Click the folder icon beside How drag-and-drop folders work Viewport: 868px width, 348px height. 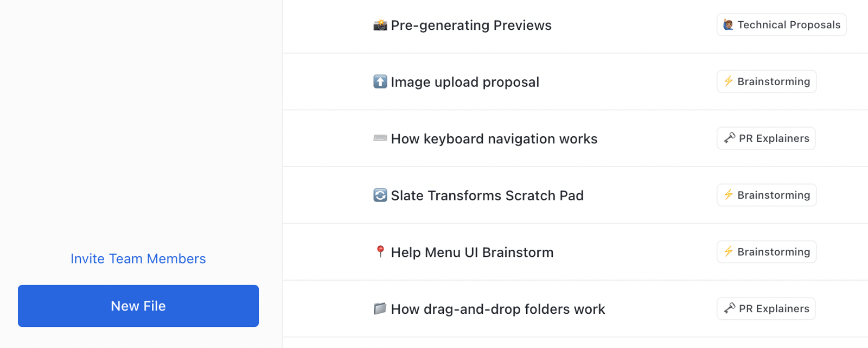point(380,308)
